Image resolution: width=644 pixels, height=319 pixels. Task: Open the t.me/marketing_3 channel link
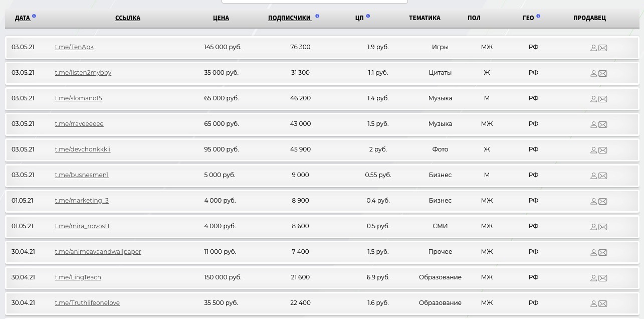(x=82, y=201)
